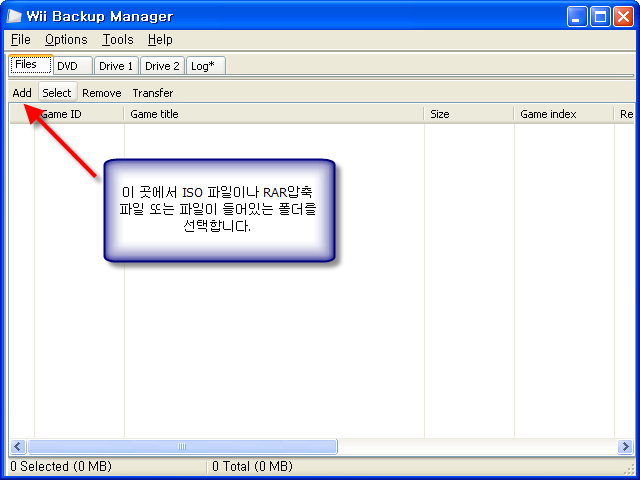This screenshot has height=480, width=640.
Task: Sort by the Game ID column
Action: pos(79,114)
